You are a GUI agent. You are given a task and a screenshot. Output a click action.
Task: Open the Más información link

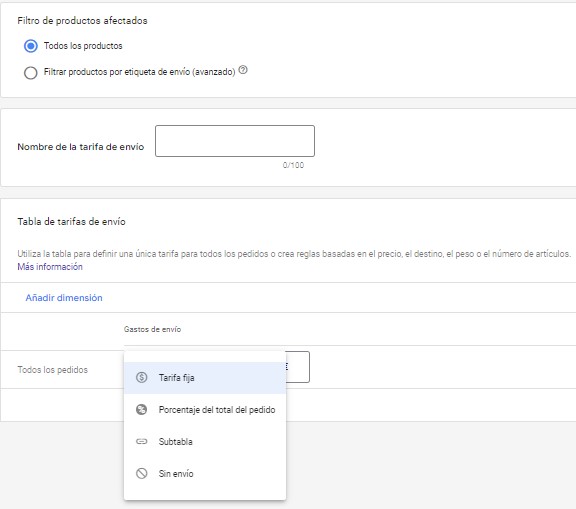pyautogui.click(x=50, y=267)
